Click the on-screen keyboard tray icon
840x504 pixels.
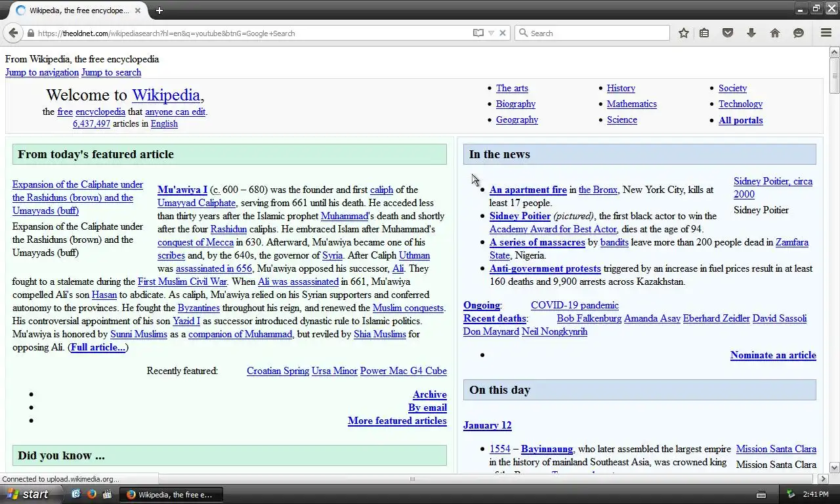pos(761,494)
